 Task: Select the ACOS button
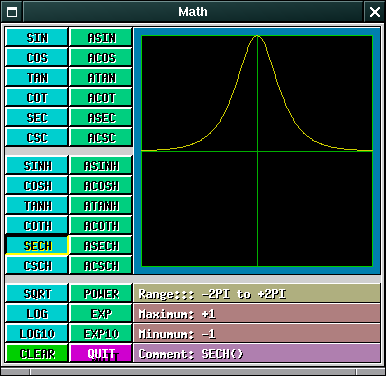pos(101,57)
